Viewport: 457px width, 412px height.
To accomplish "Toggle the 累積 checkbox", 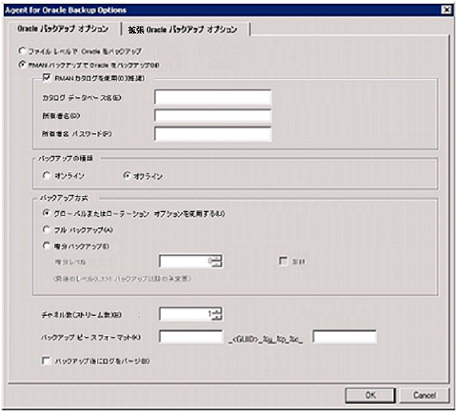I will pos(283,261).
